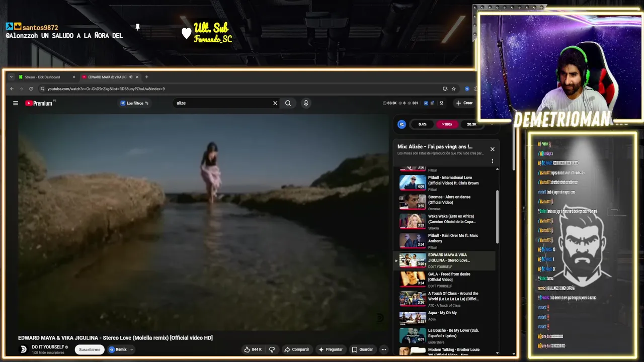Viewport: 644px width, 362px height.
Task: Click the Preguntar button
Action: [x=331, y=349]
